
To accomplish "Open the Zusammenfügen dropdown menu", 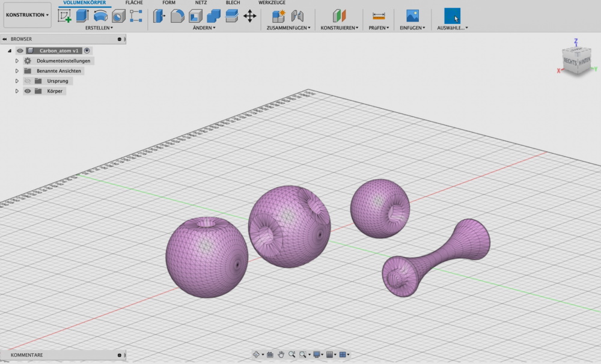I will click(288, 28).
